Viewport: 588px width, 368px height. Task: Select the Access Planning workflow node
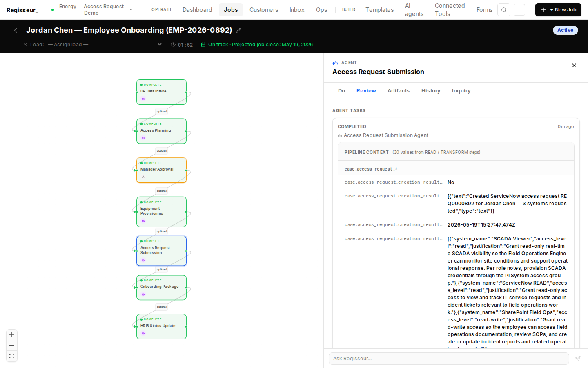161,131
